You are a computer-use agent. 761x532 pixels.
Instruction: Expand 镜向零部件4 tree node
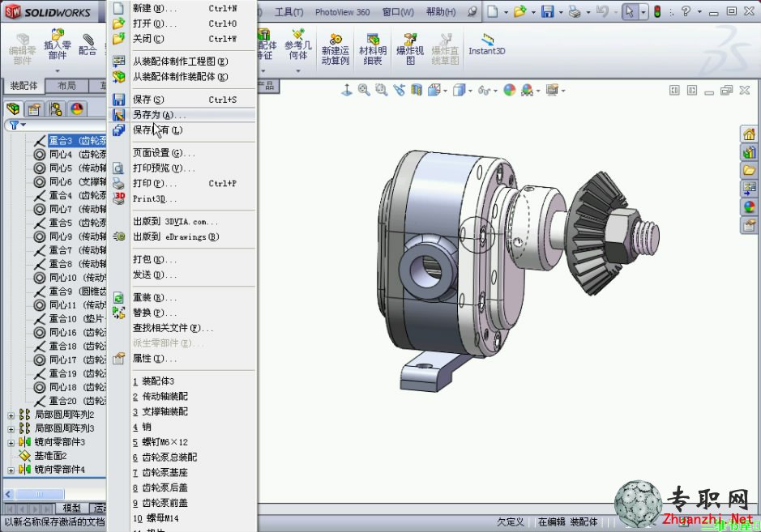[x=11, y=470]
